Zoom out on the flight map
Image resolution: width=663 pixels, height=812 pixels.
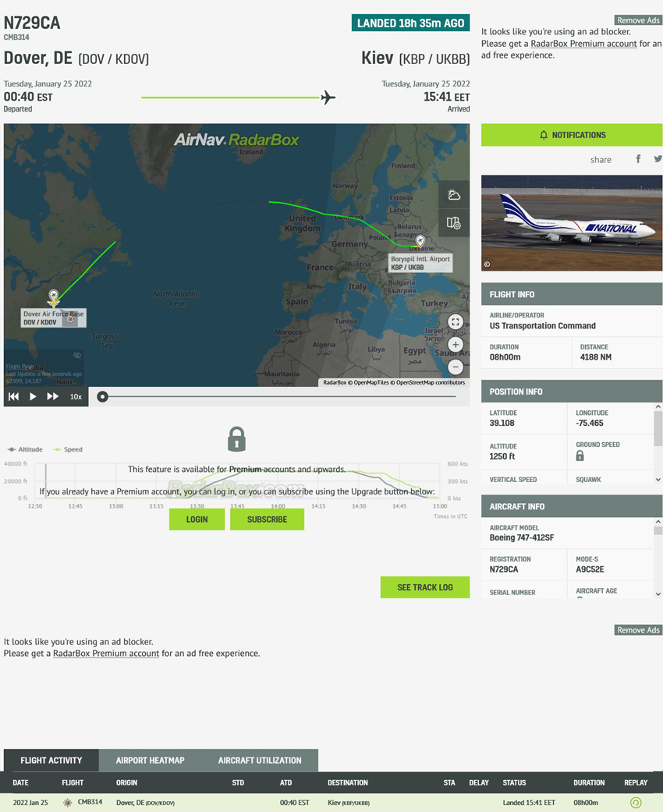456,367
